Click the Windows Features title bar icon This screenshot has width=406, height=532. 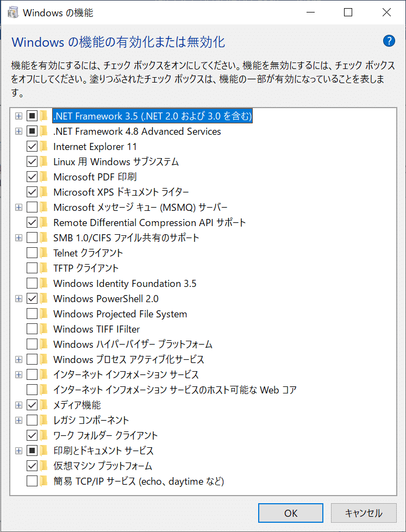pos(13,12)
